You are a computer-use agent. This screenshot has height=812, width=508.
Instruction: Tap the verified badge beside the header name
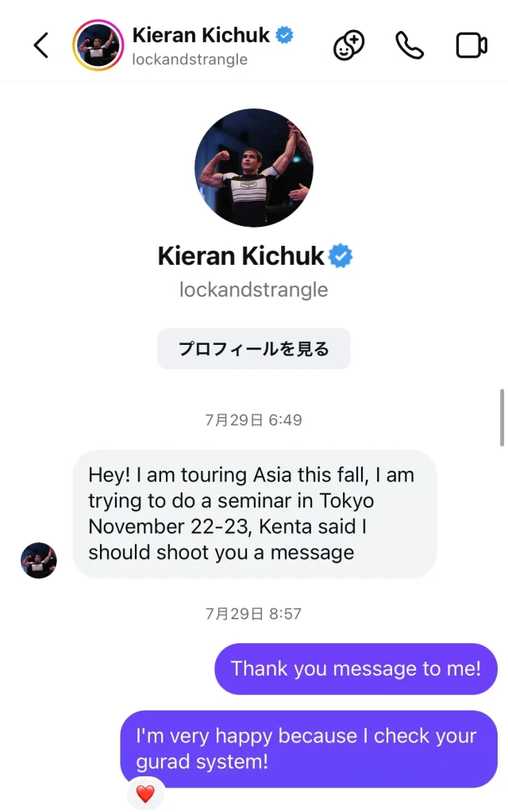(x=284, y=35)
